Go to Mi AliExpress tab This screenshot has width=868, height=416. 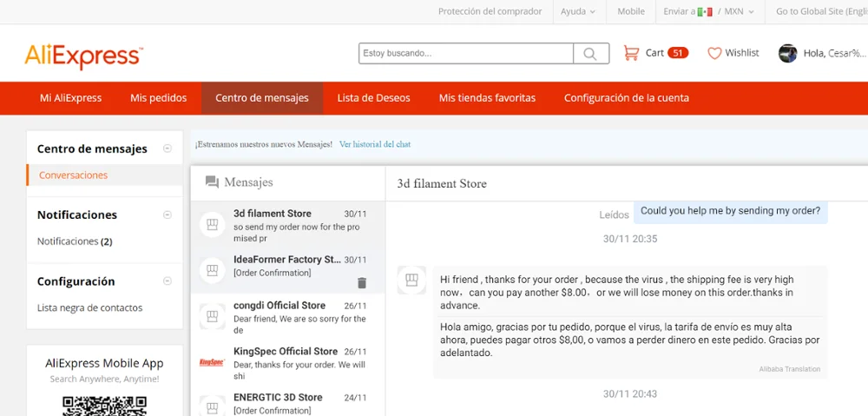click(x=71, y=98)
